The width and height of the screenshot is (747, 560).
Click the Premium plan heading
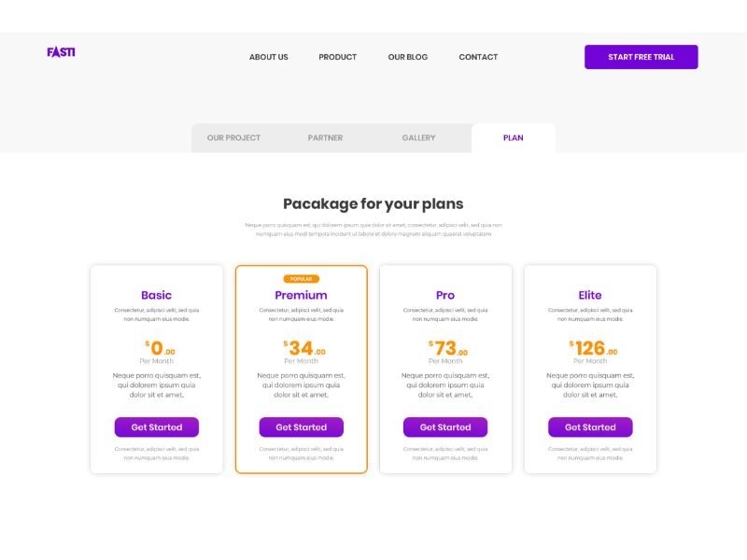click(x=301, y=295)
